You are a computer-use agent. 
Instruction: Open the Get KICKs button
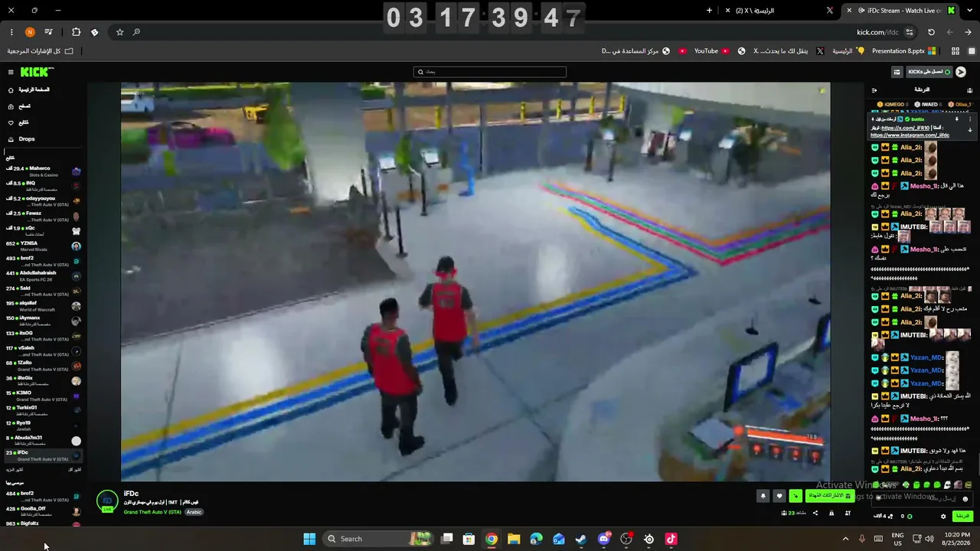point(929,72)
